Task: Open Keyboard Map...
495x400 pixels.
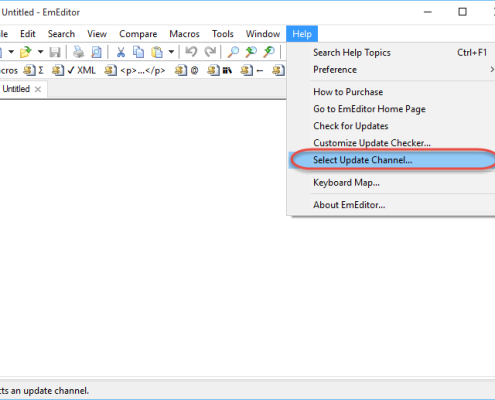Action: pos(391,183)
